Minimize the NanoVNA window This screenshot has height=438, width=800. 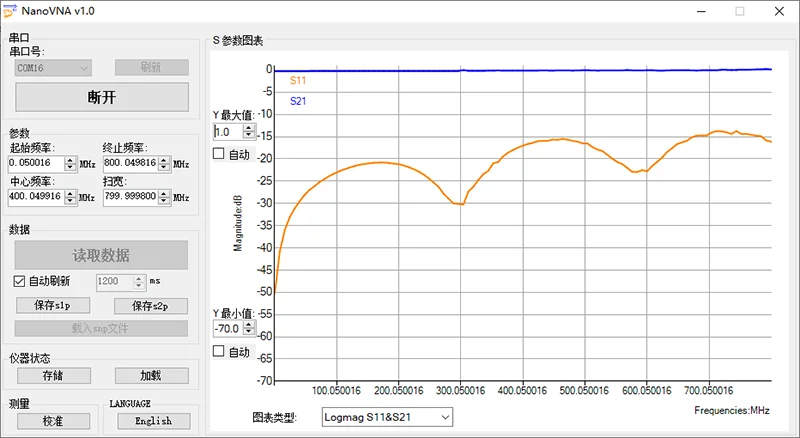[x=702, y=11]
